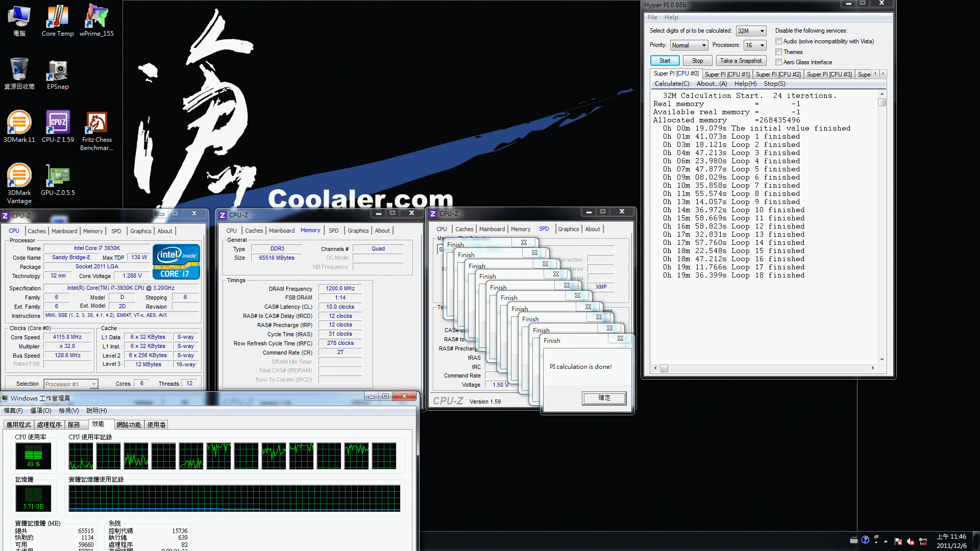The height and width of the screenshot is (551, 980).
Task: Open the help icon in the system tray
Action: pyautogui.click(x=865, y=540)
